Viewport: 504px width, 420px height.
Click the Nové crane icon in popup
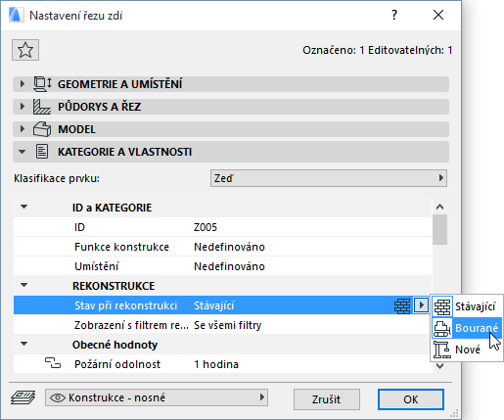pyautogui.click(x=442, y=350)
